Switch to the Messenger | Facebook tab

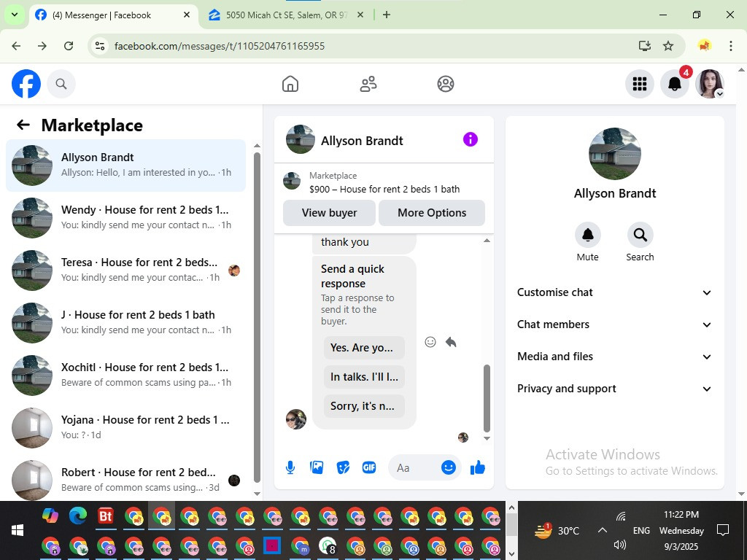tap(115, 15)
